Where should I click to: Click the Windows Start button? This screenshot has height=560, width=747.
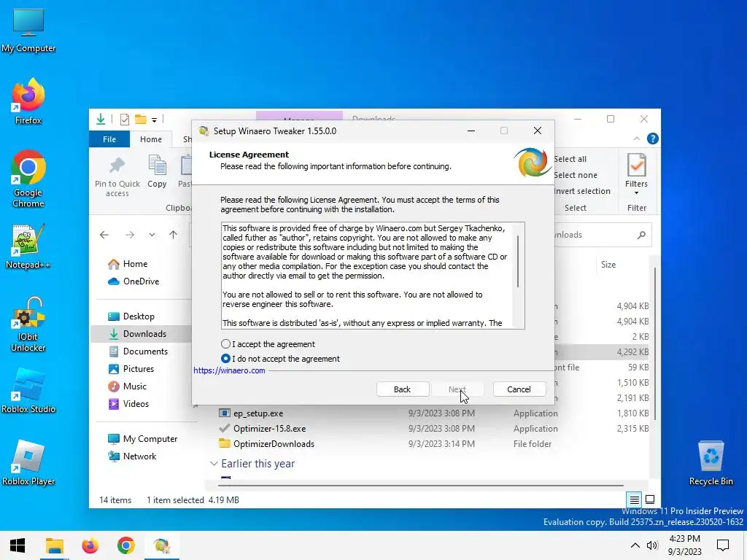pyautogui.click(x=18, y=545)
